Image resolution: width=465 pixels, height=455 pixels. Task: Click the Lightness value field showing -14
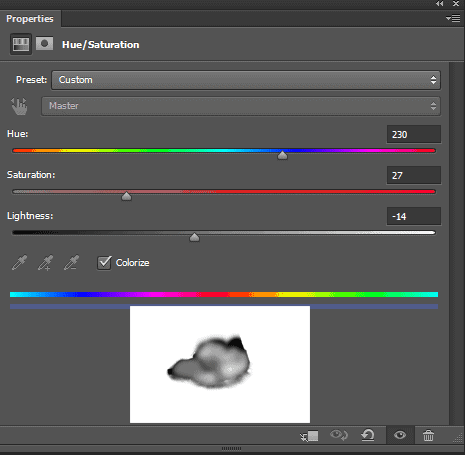[x=414, y=216]
